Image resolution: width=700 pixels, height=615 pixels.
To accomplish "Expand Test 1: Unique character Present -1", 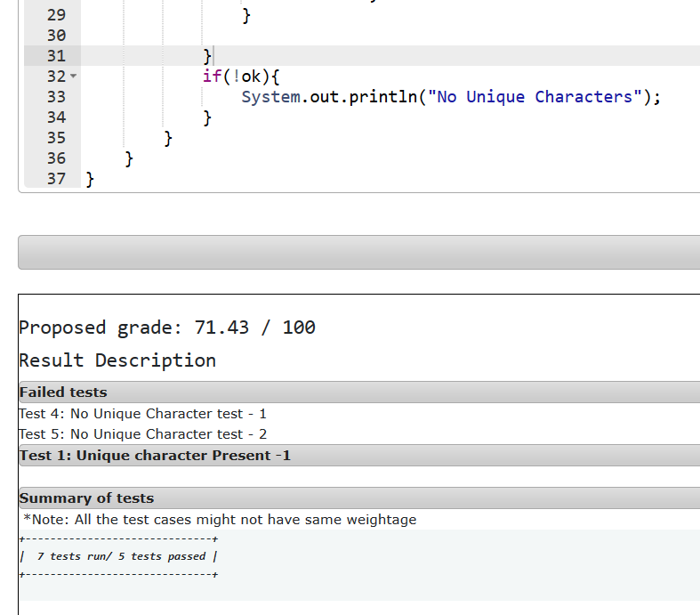I will 359,456.
